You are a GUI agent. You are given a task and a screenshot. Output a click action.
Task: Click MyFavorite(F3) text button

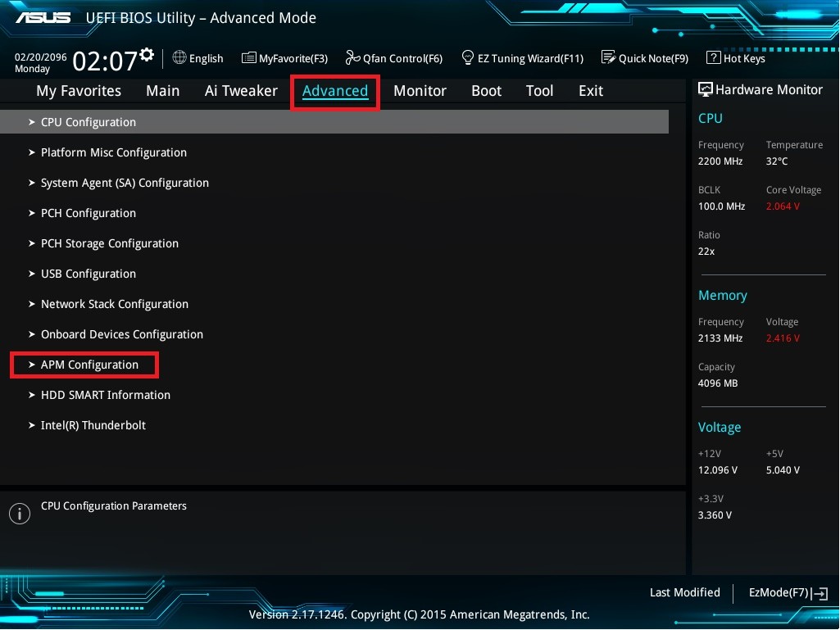293,58
